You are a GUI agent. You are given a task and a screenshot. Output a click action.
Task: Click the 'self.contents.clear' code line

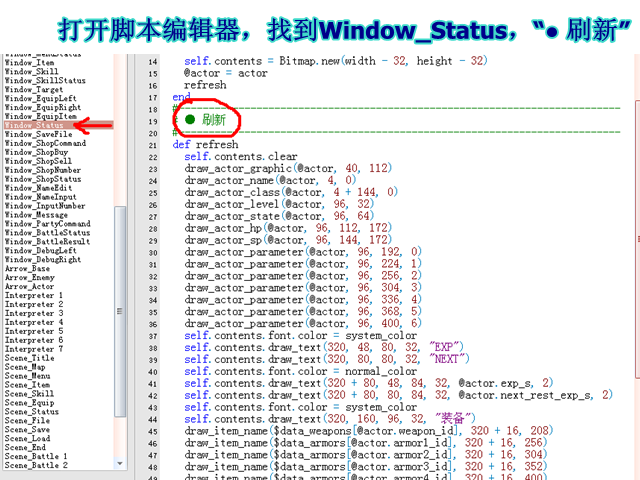point(240,157)
